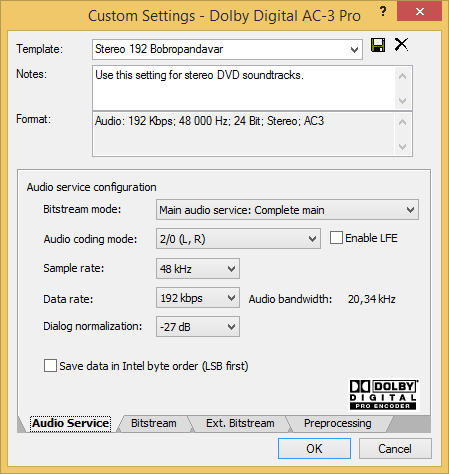Click the Audio coding mode label
449x474 pixels.
90,239
